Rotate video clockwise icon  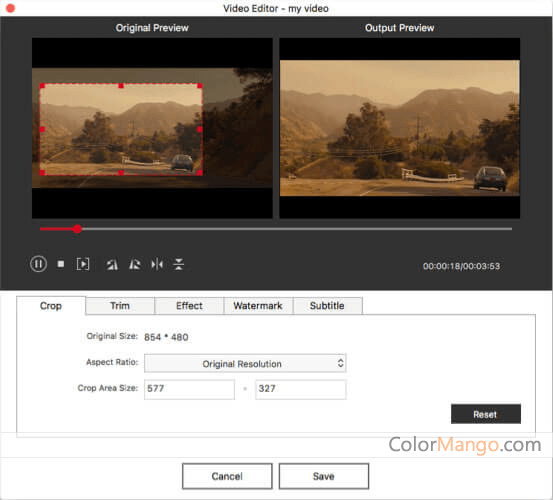pos(134,264)
